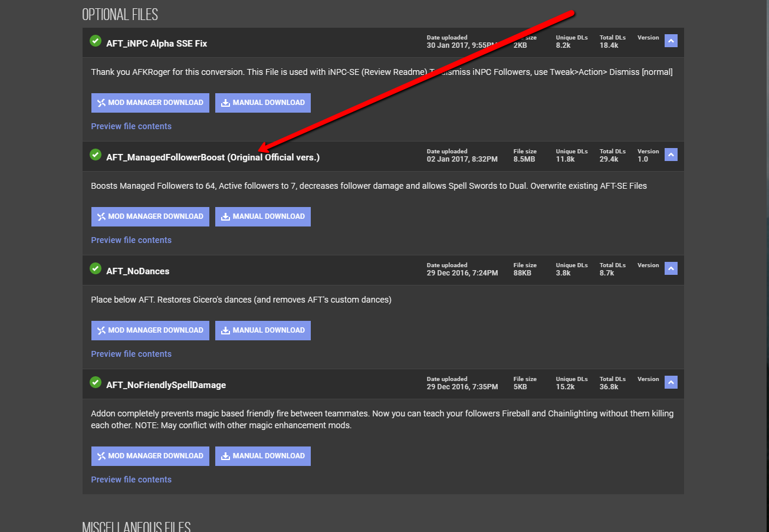The width and height of the screenshot is (769, 532).
Task: Mod Manager Download for AFT_NoFriendlySpellDamage
Action: 150,456
